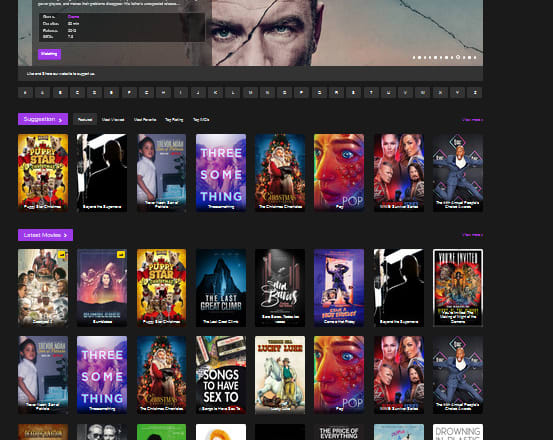Filter movies by letter T

point(371,93)
